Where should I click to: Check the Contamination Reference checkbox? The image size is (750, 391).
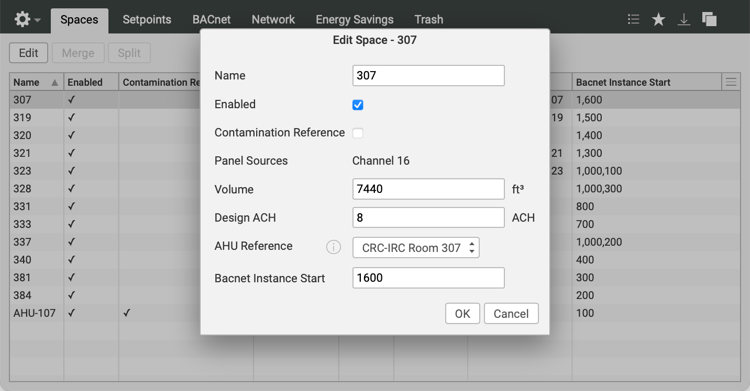tap(358, 133)
